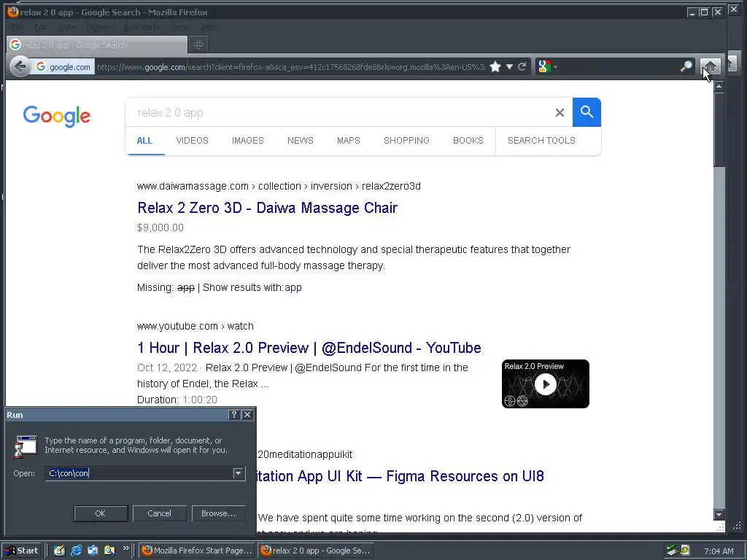
Task: Open the File menu
Action: [17, 27]
